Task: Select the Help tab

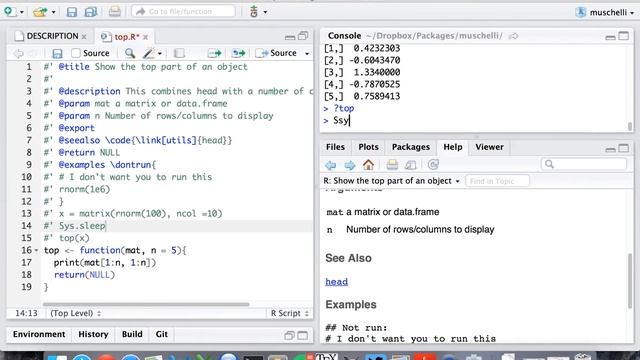Action: coord(453,147)
